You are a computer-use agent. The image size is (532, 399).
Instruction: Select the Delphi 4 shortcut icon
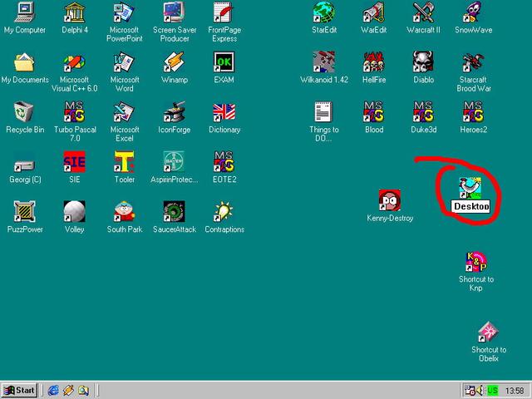click(x=75, y=12)
